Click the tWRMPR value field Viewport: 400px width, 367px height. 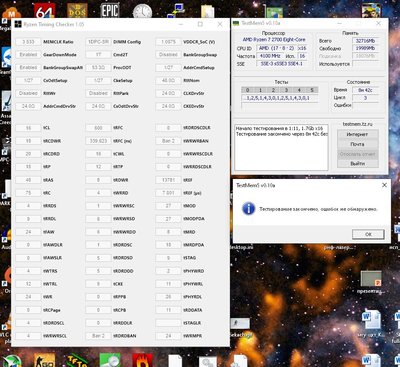[x=168, y=336]
